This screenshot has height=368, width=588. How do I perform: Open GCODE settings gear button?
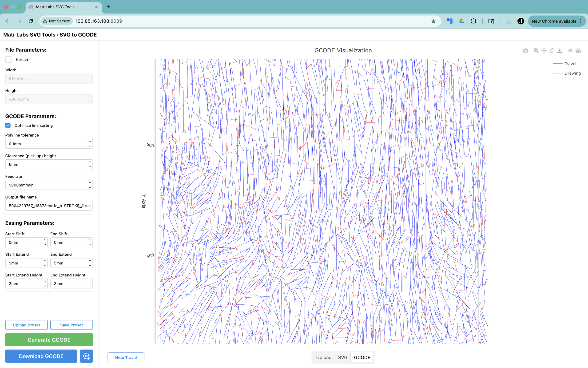pos(86,356)
